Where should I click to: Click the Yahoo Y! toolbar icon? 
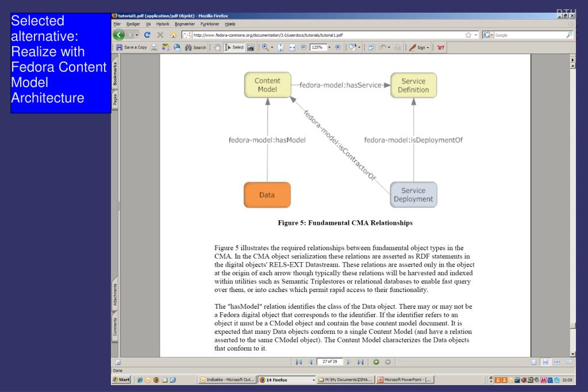point(441,48)
